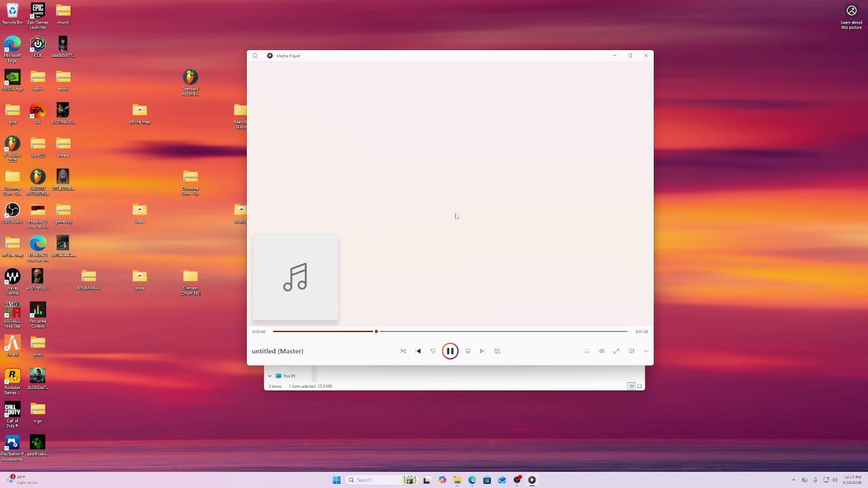Screen dimensions: 868x488
Task: Select the Call of Duty desktop icon
Action: [x=12, y=414]
